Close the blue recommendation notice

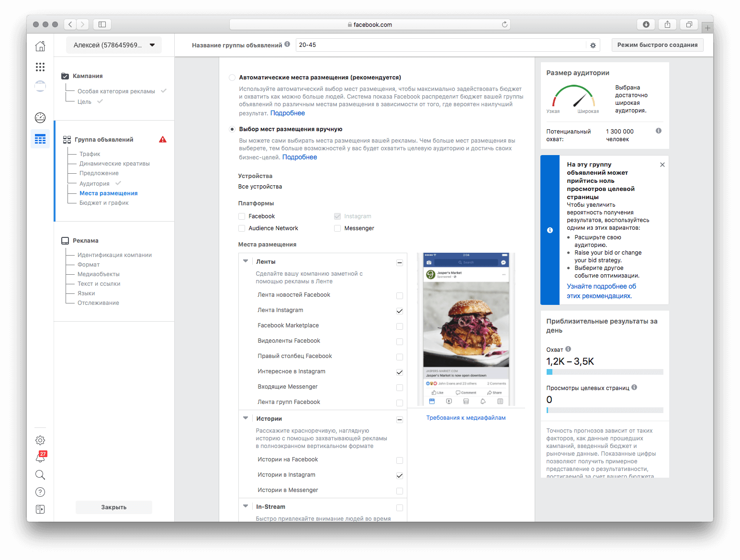click(662, 165)
